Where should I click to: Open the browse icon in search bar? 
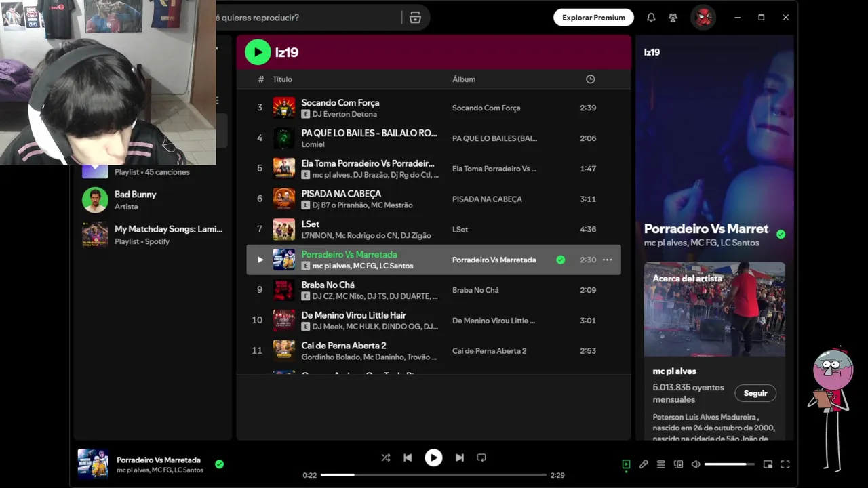(416, 18)
